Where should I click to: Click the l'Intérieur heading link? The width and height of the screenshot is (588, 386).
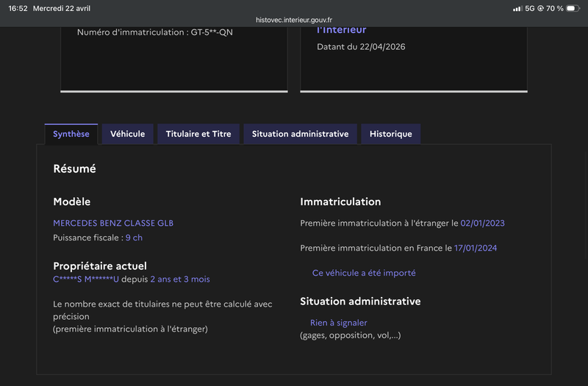pyautogui.click(x=341, y=30)
